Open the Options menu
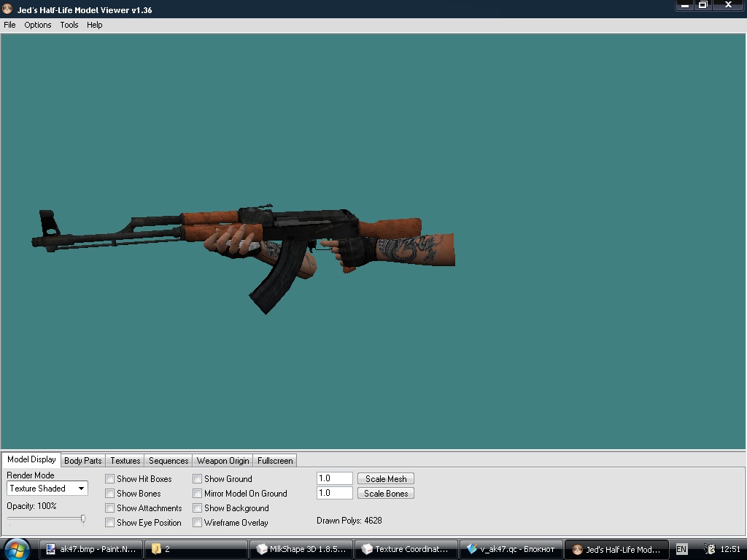747x560 pixels. click(x=38, y=25)
